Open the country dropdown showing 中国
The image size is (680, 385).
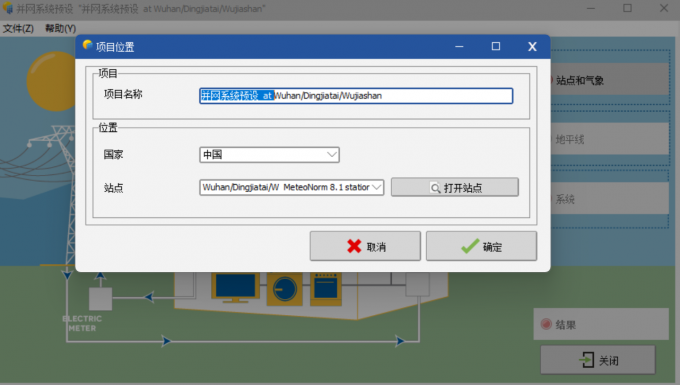(269, 155)
